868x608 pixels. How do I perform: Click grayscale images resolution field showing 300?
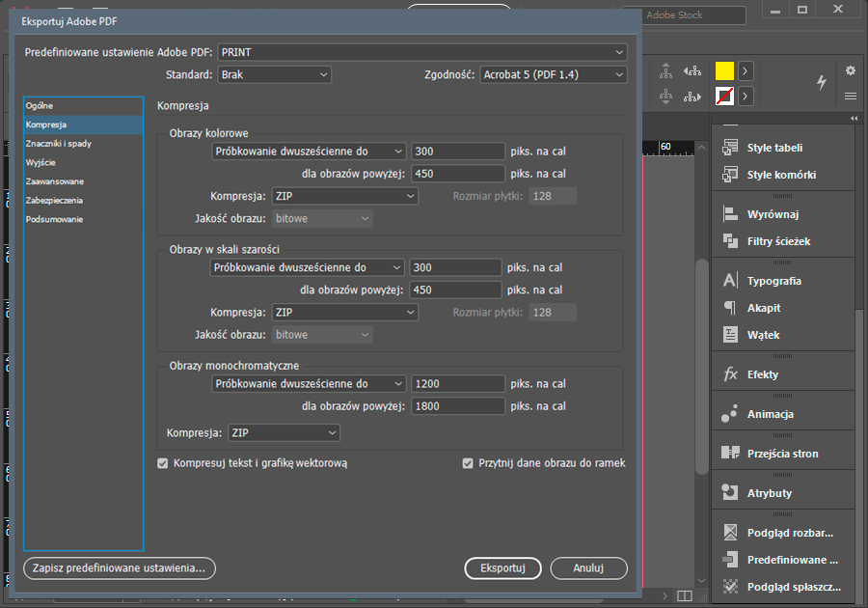[455, 267]
